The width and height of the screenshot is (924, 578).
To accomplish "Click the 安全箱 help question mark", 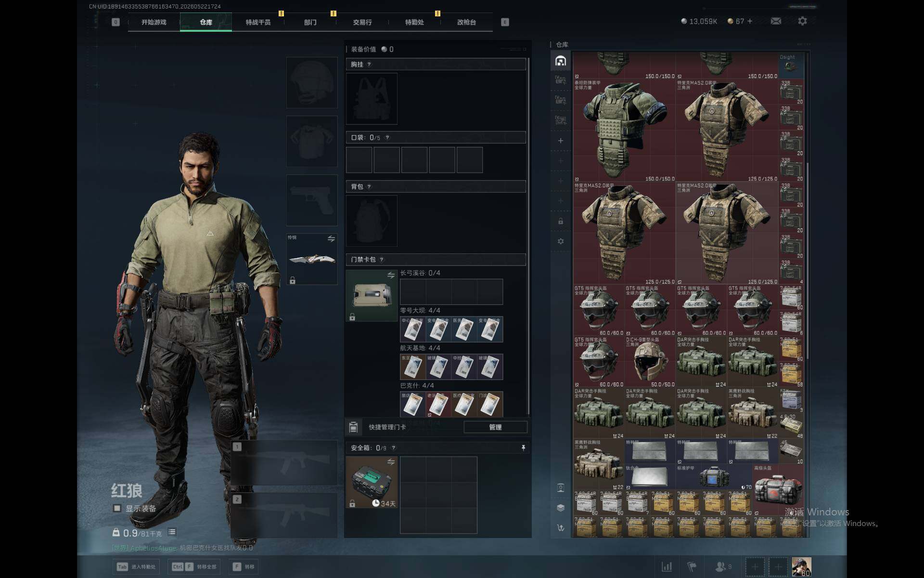I will point(394,448).
